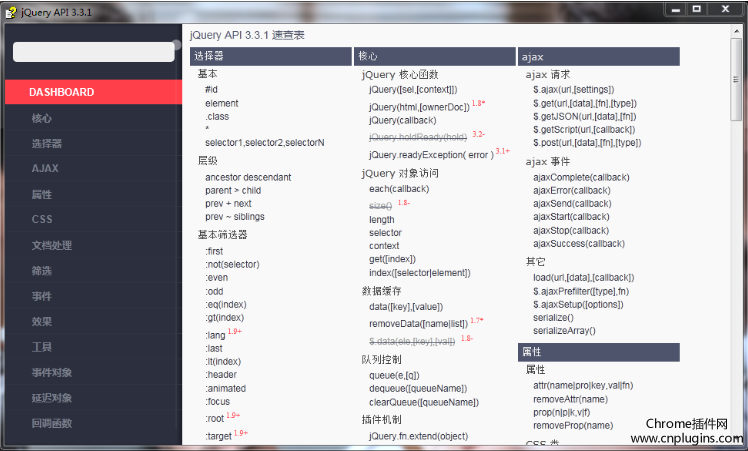Focus the sidebar search input field

tap(94, 52)
